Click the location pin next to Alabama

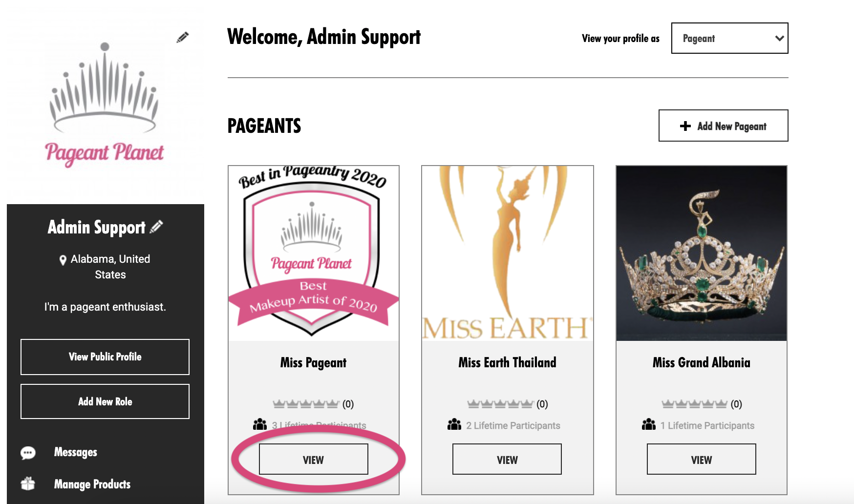tap(63, 260)
